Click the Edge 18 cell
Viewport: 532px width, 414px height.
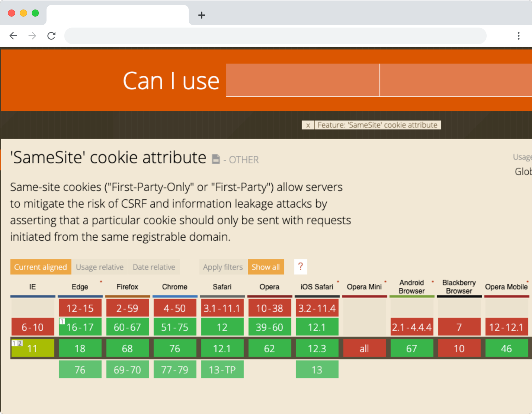tap(80, 348)
